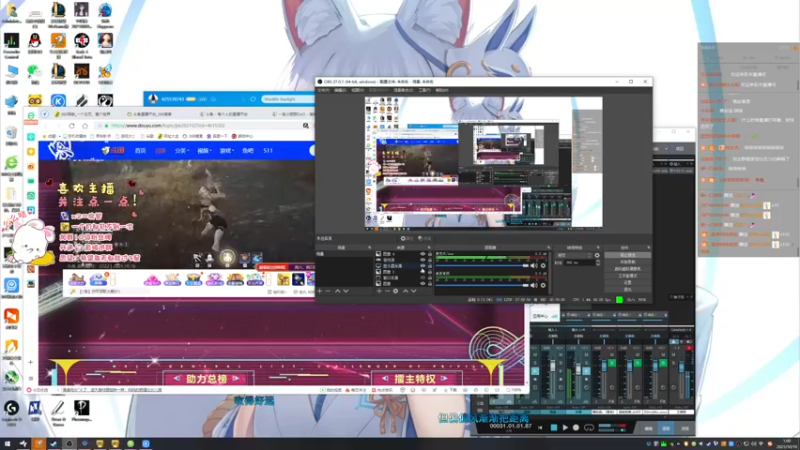Expand the 游戏 dropdown on Douyu navbar
Viewport: 800px width, 450px height.
coord(228,151)
